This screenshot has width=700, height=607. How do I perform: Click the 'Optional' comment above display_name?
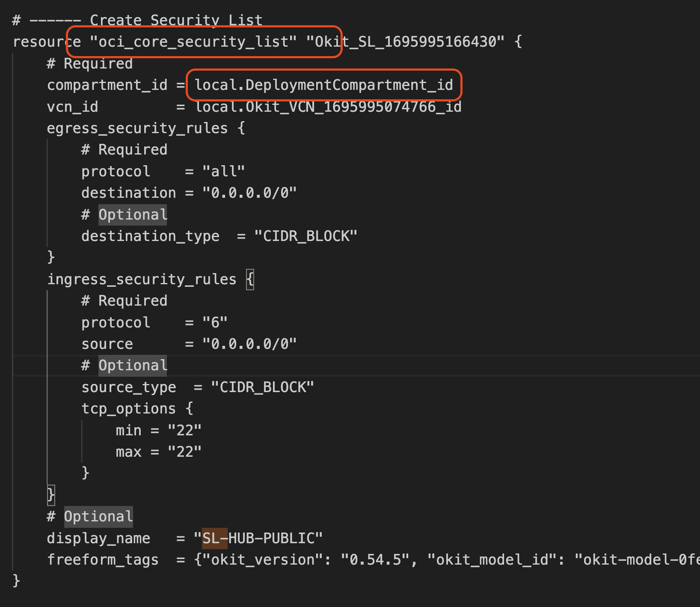click(x=98, y=517)
